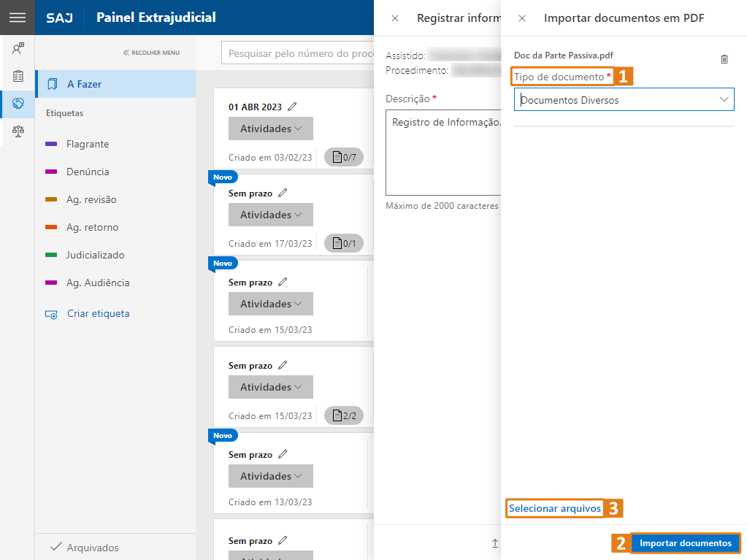Click the Selecionar arquivos link
Image resolution: width=747 pixels, height=560 pixels.
pos(554,508)
